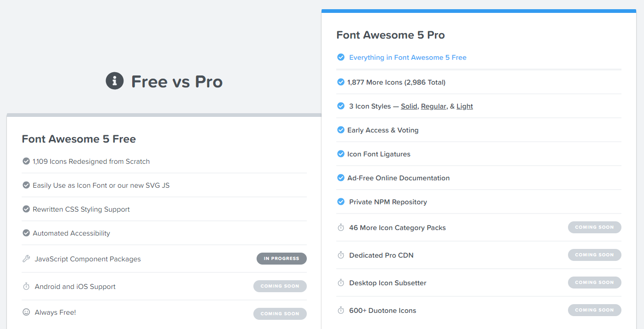Click the Free vs Pro heading
Screen dimensions: 644x329
coord(177,81)
